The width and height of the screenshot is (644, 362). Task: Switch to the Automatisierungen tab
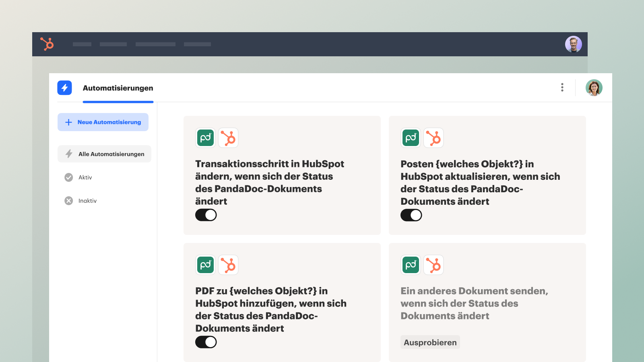click(118, 88)
